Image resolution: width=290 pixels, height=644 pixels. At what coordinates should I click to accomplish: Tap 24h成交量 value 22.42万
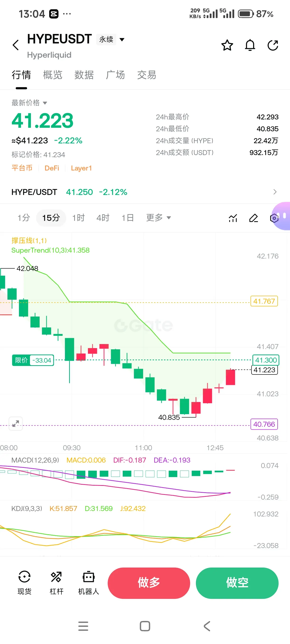pos(266,141)
